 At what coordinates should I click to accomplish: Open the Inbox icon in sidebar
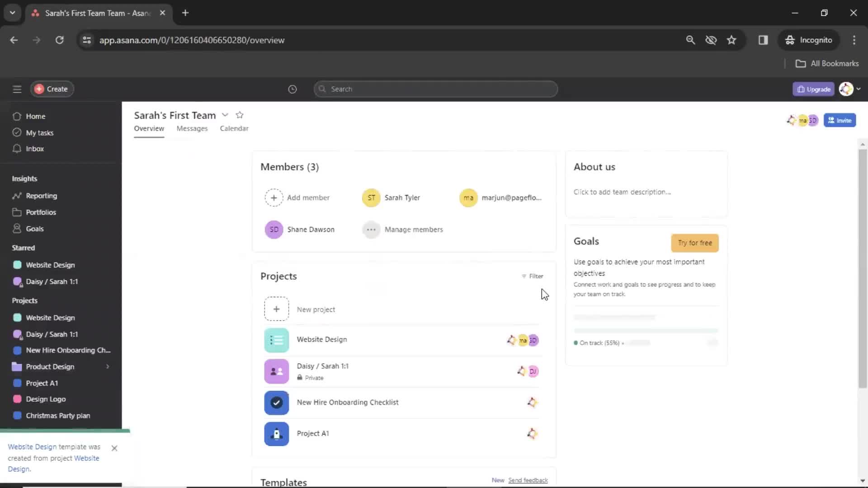17,148
